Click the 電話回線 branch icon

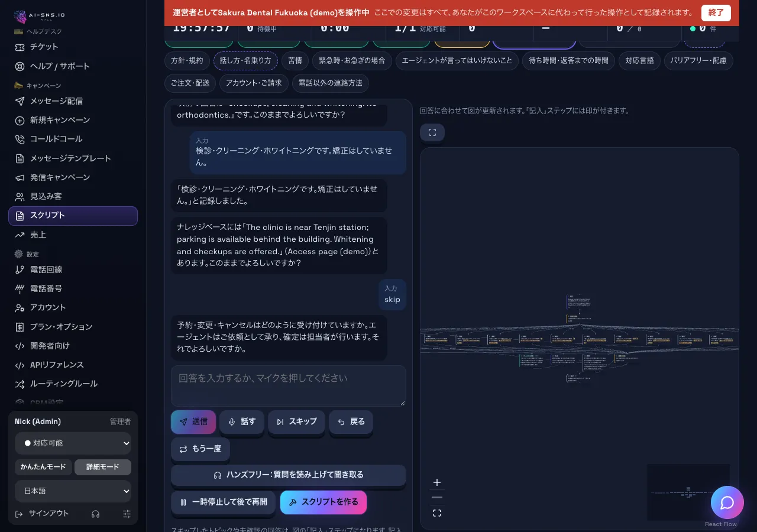[x=20, y=270]
